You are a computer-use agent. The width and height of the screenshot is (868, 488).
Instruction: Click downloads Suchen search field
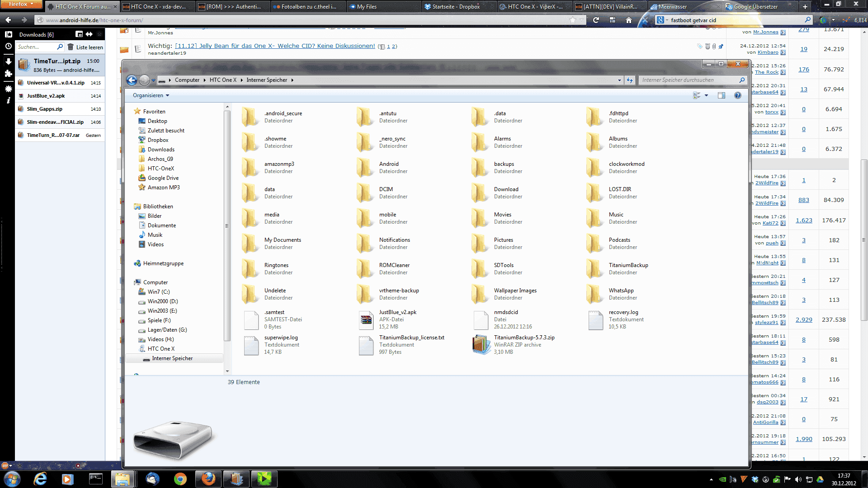point(40,47)
